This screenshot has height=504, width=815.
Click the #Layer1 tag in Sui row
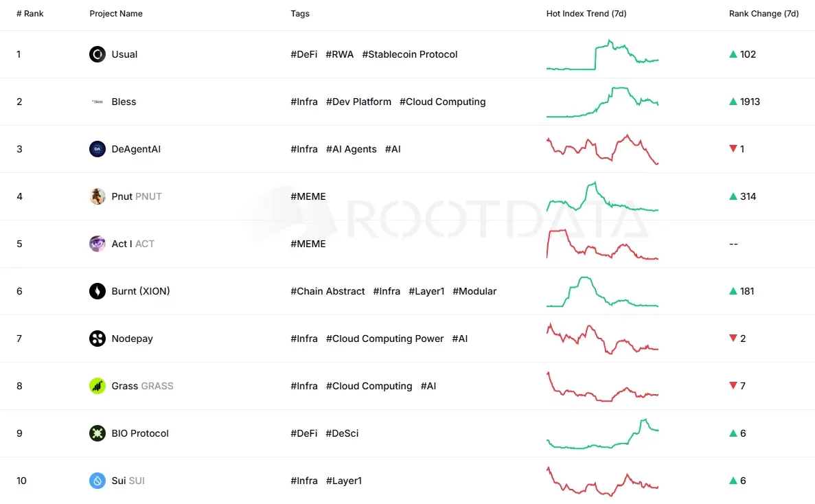344,481
